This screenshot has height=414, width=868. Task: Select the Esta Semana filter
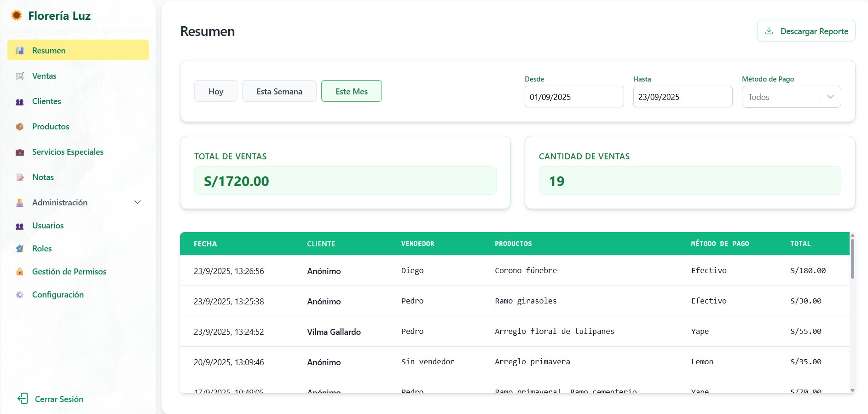279,91
